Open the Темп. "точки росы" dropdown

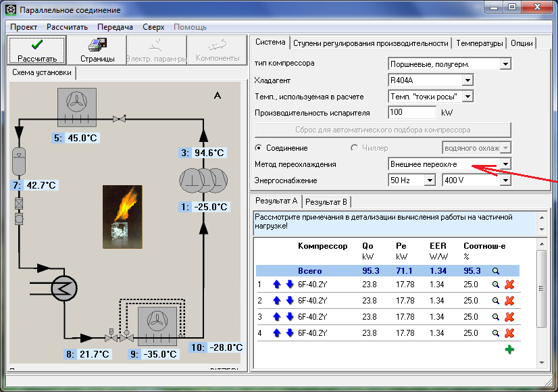pyautogui.click(x=467, y=97)
